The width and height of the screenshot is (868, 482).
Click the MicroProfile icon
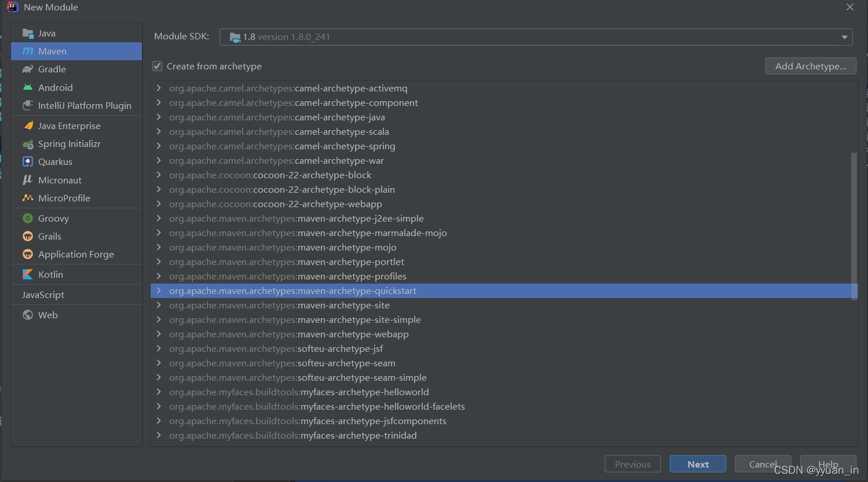tap(28, 198)
